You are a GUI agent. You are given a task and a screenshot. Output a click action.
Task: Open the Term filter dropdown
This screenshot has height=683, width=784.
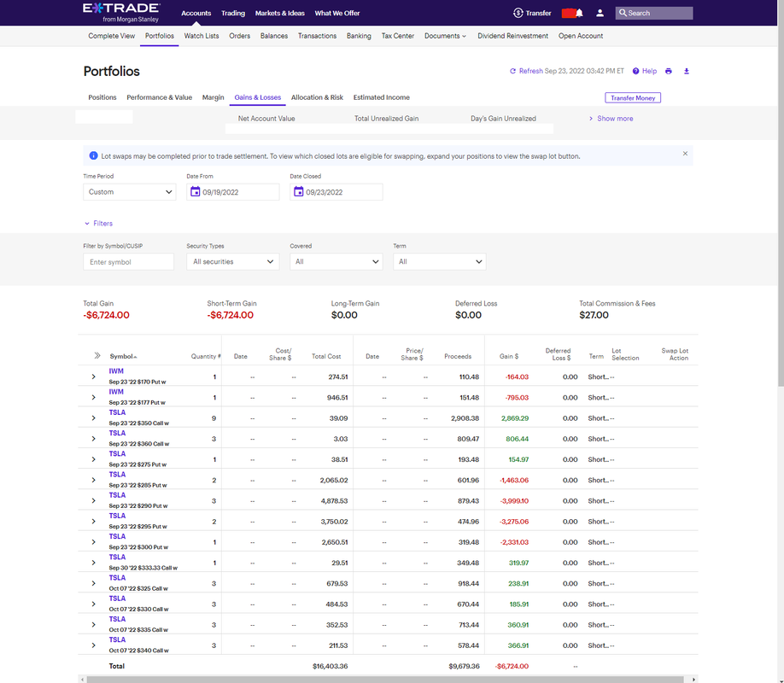[x=440, y=261]
